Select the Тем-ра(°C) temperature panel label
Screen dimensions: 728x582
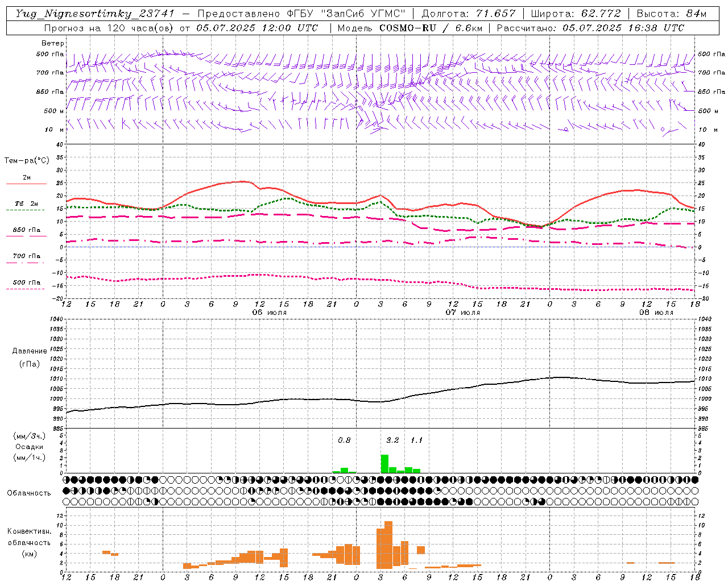pyautogui.click(x=27, y=161)
